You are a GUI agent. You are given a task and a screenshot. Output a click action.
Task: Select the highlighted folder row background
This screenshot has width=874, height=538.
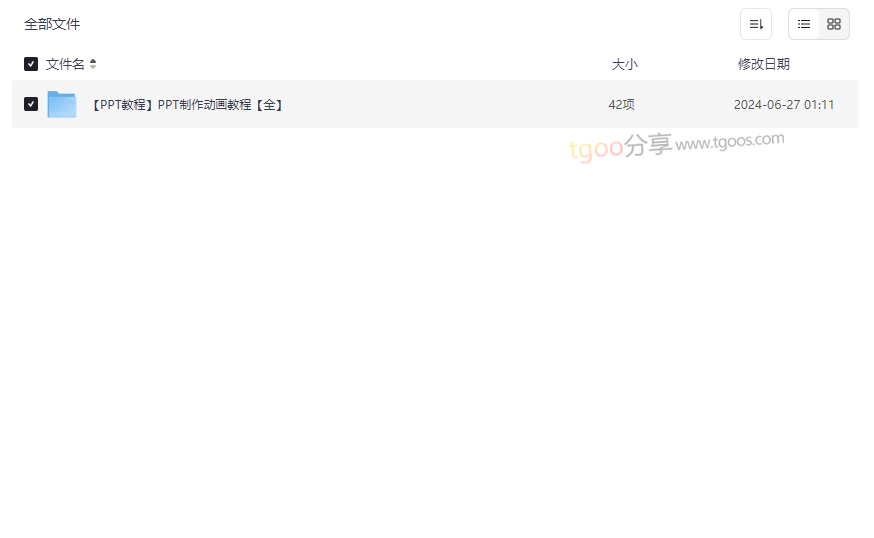tap(435, 104)
